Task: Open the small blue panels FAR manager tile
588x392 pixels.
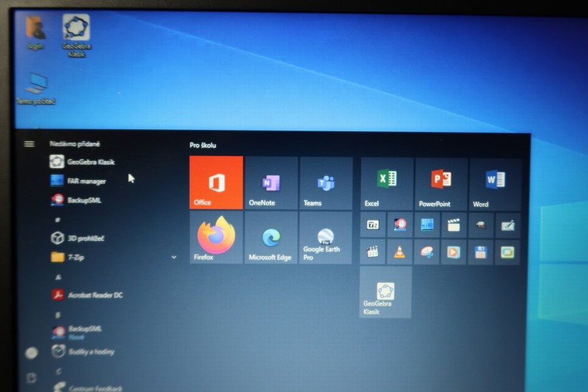Action: [x=427, y=225]
